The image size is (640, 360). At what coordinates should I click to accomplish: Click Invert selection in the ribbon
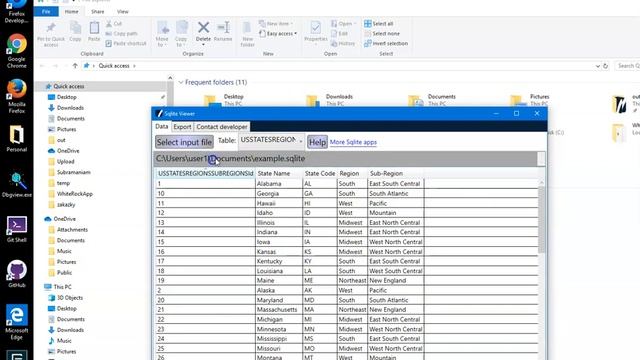[x=386, y=43]
